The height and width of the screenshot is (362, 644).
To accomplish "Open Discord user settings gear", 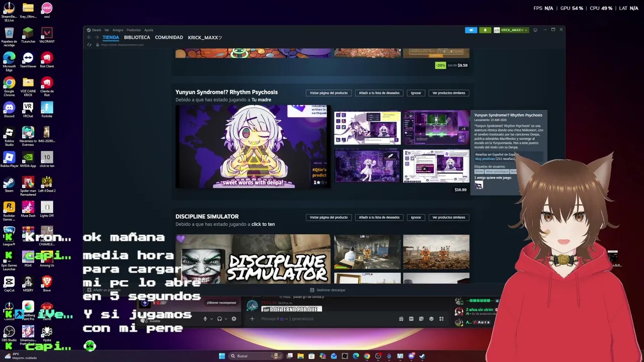I will click(x=233, y=319).
